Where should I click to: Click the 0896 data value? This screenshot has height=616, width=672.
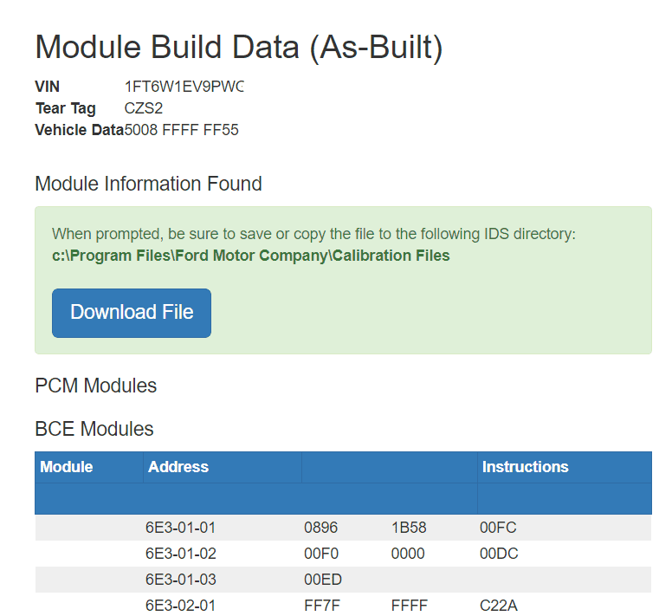tap(321, 528)
